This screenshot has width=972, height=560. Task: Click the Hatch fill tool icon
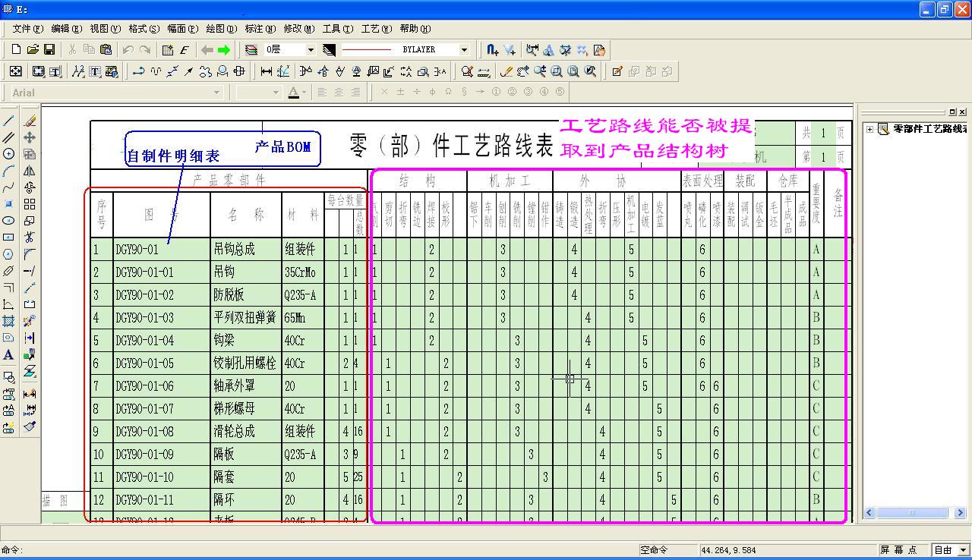tap(9, 321)
